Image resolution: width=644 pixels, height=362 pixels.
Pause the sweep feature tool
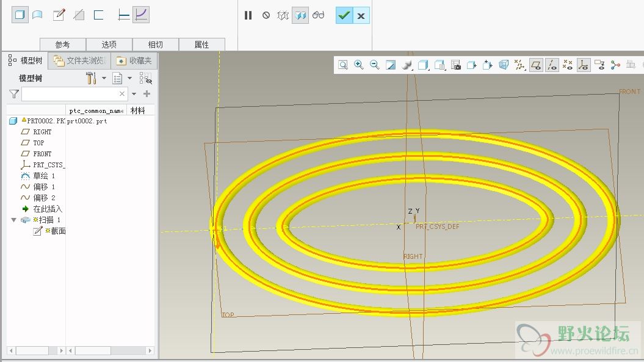[x=248, y=16]
